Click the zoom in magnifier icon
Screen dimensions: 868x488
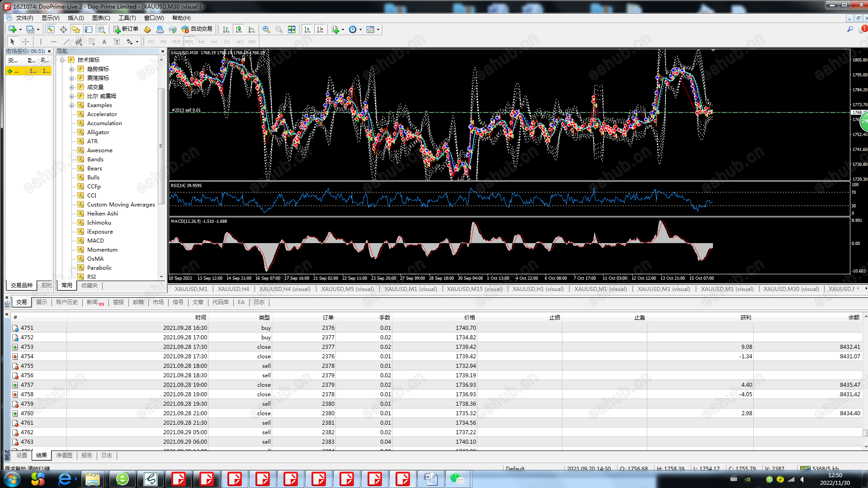266,29
